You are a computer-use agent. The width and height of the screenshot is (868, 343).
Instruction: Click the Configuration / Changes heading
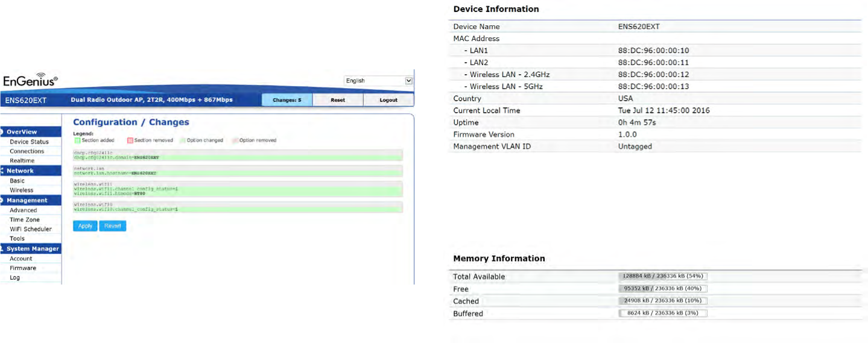[x=131, y=122]
